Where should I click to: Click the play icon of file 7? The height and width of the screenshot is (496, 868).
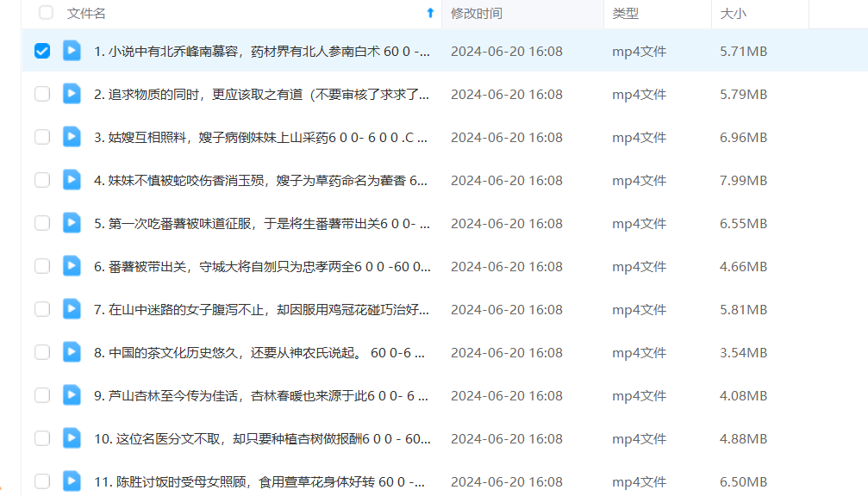[72, 309]
